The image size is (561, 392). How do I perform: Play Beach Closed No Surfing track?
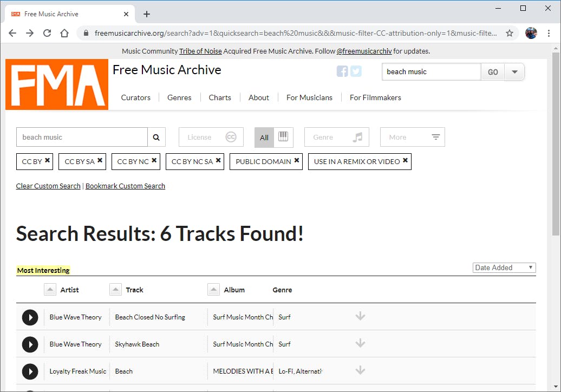30,317
